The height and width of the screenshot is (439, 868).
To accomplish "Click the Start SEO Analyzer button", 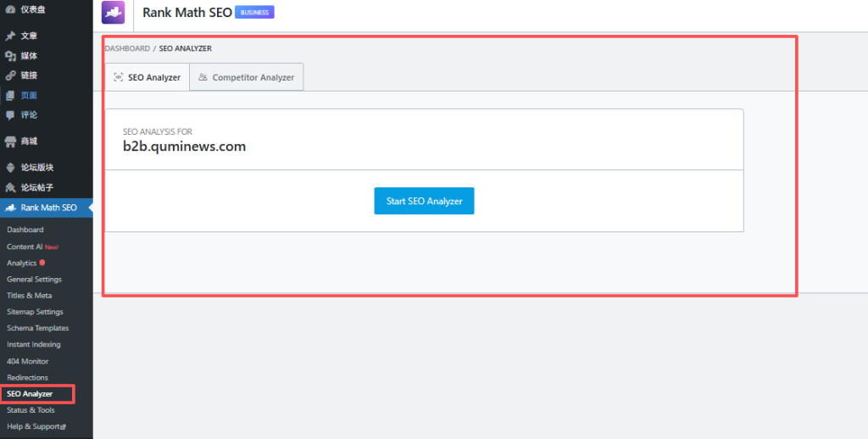I will pos(424,201).
